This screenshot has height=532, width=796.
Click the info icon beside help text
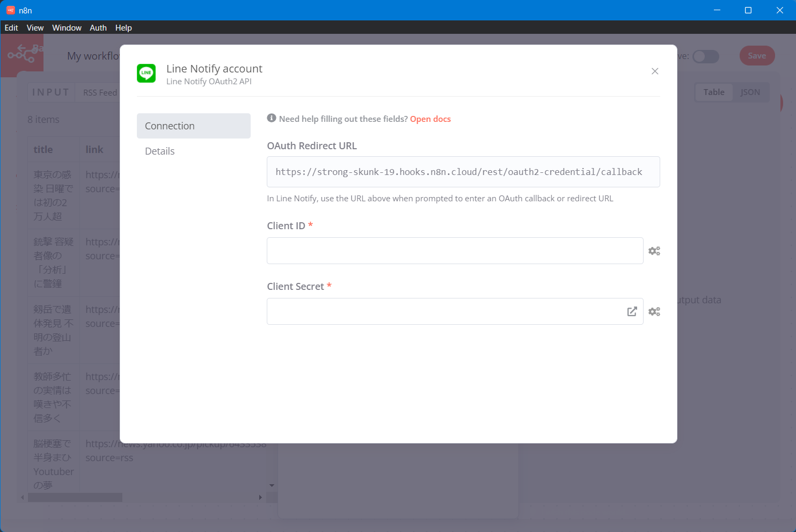(x=272, y=118)
